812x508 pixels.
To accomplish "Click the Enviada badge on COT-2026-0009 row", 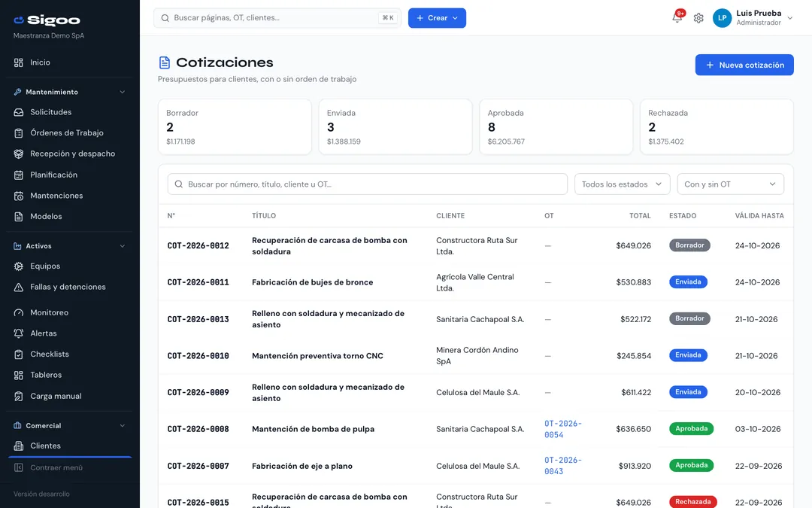I will click(x=688, y=392).
